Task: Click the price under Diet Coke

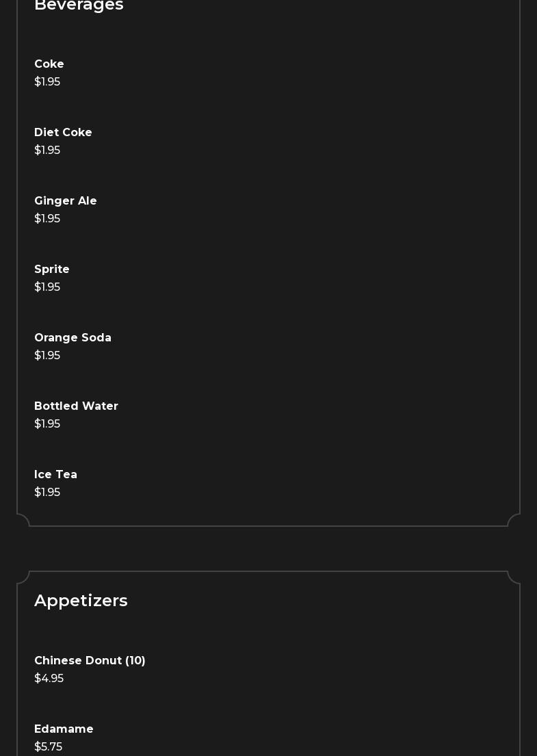Action: coord(47,151)
